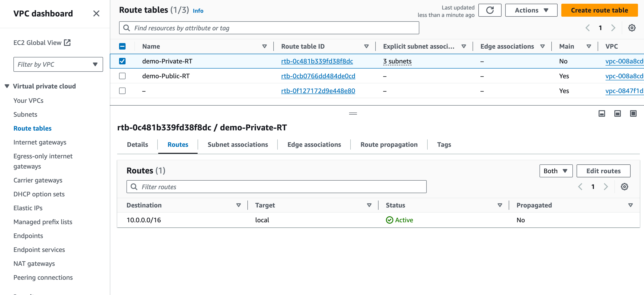Open route tables preferences gear
Image resolution: width=644 pixels, height=295 pixels.
(632, 28)
